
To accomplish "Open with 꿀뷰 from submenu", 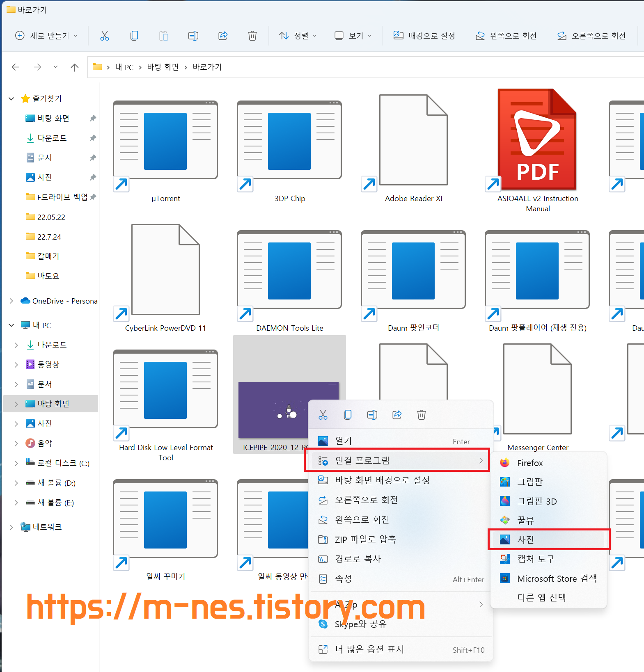I will pos(548,520).
